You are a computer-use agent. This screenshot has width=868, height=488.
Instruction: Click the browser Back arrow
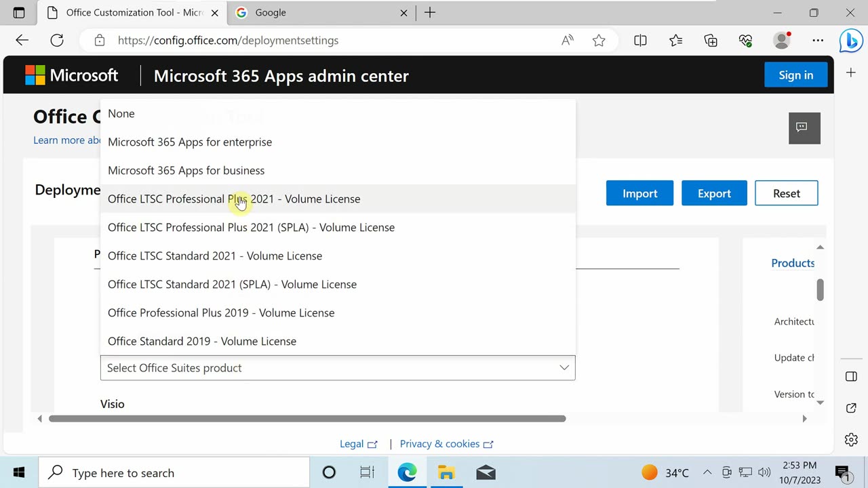point(22,41)
